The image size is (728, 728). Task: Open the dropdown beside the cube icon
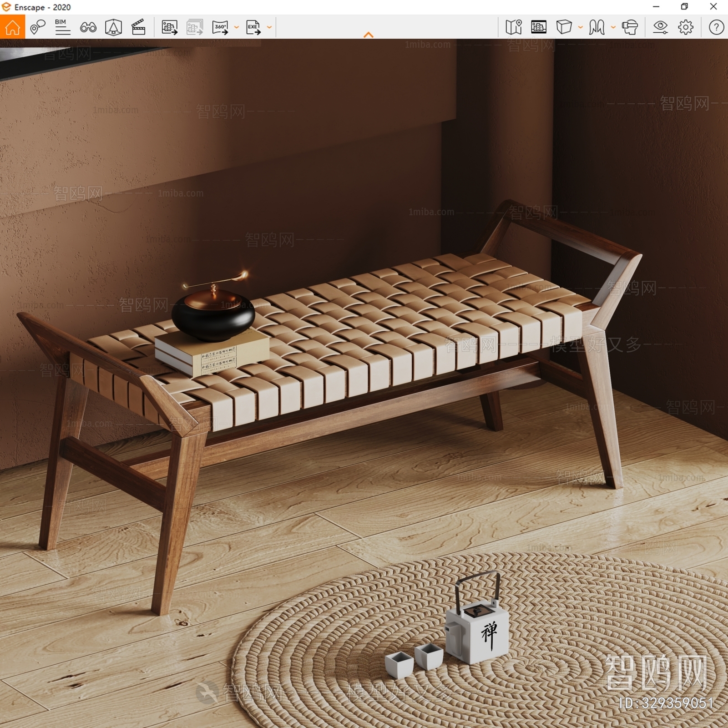tap(580, 27)
